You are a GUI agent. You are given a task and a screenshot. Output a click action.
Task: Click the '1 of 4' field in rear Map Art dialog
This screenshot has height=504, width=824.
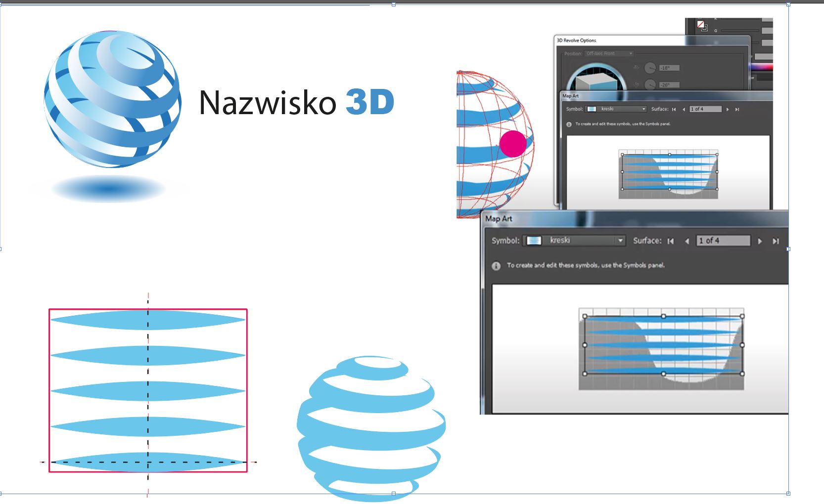coord(705,109)
